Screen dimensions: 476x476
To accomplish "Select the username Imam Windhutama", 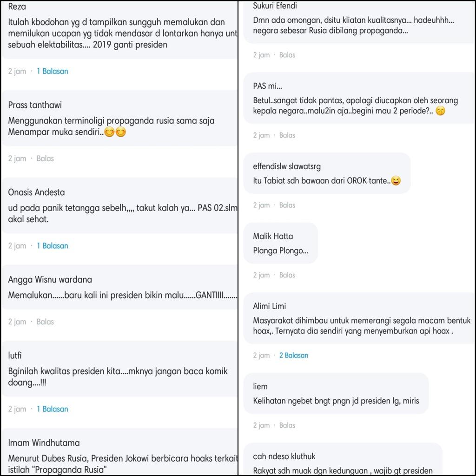I will (x=44, y=443).
